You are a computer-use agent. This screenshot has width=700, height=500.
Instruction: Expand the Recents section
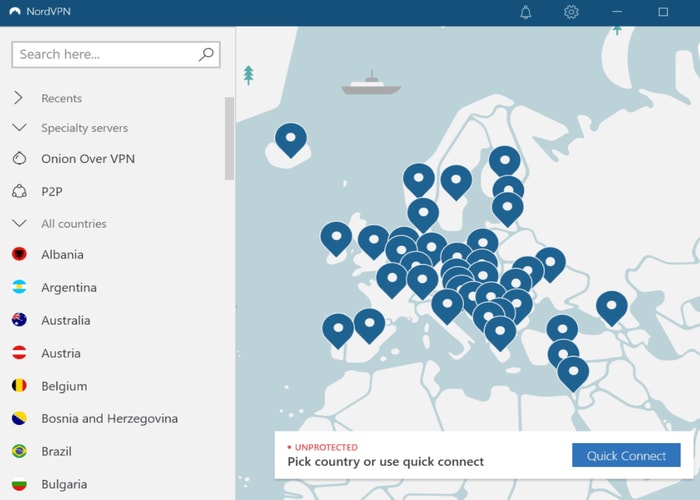coord(19,98)
